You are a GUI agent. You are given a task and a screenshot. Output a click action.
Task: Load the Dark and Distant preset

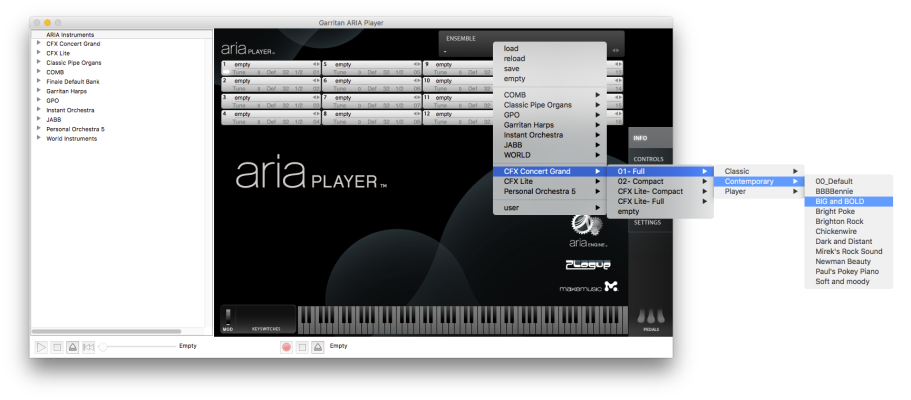coord(849,241)
